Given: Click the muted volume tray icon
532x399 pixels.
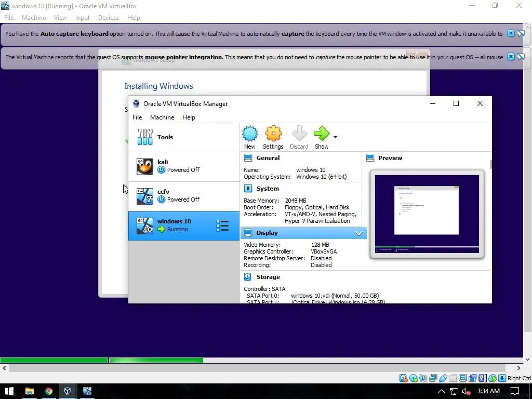Looking at the screenshot, I should pyautogui.click(x=466, y=392).
